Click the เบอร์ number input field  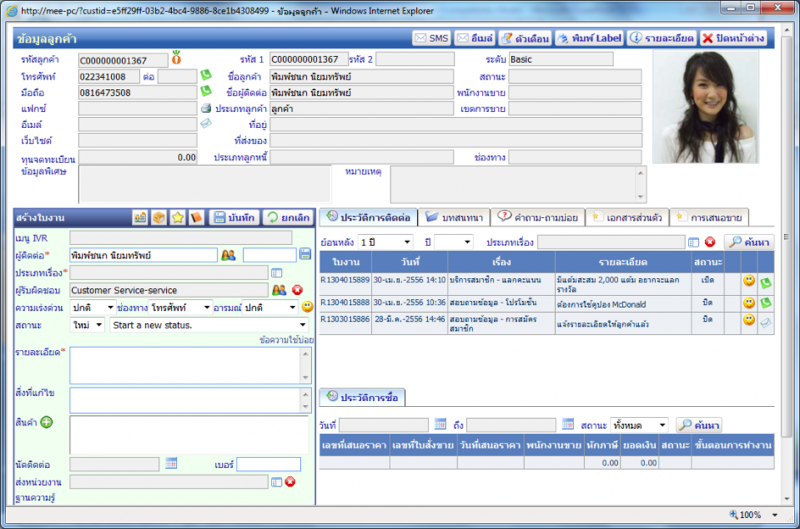point(268,464)
